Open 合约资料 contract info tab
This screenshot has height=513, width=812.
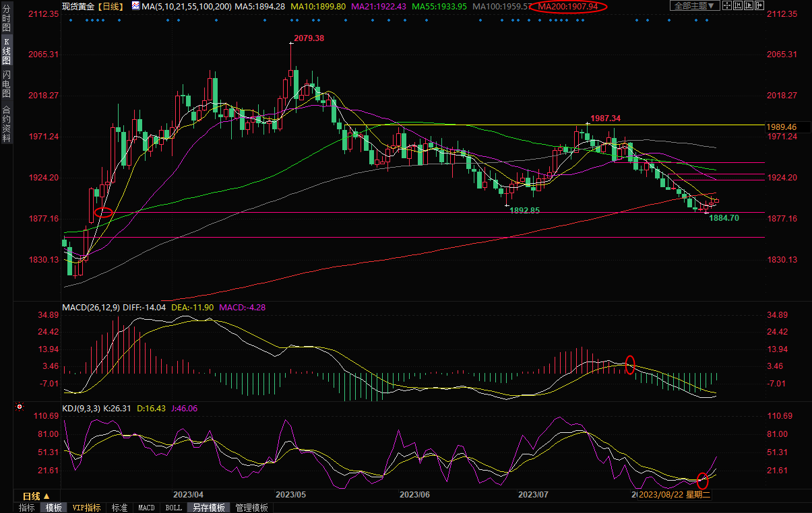pyautogui.click(x=7, y=123)
